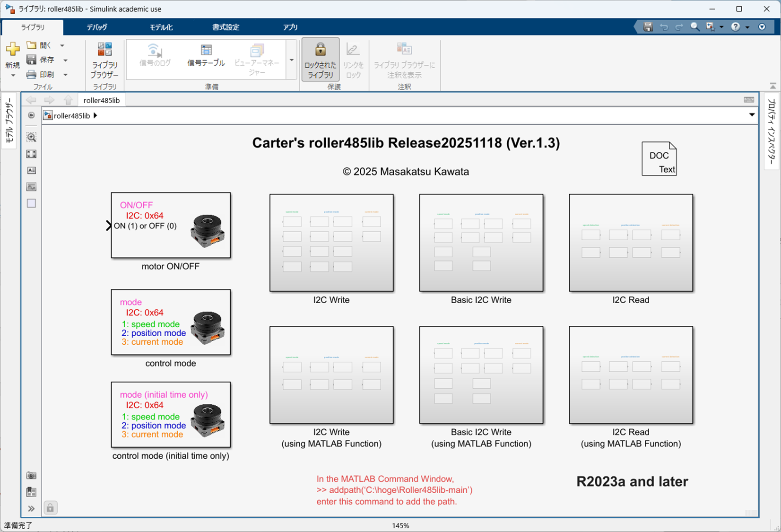Click the undo arrow in quick access bar

coord(664,27)
